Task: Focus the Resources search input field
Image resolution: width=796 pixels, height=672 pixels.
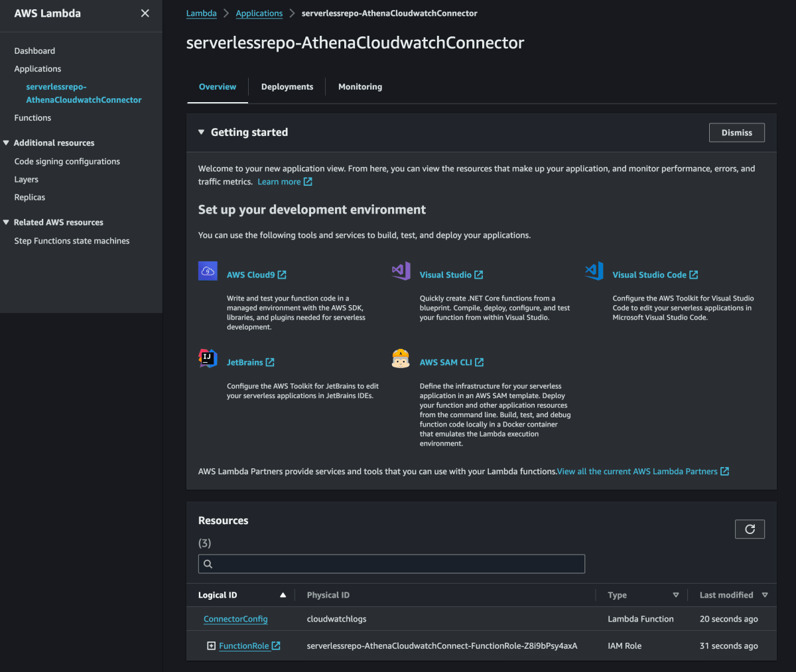Action: point(391,564)
